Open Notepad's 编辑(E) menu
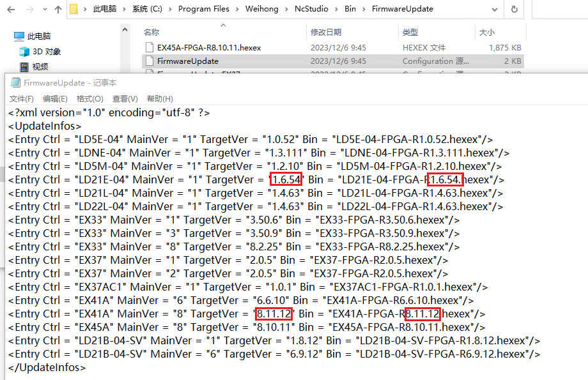 pos(55,99)
